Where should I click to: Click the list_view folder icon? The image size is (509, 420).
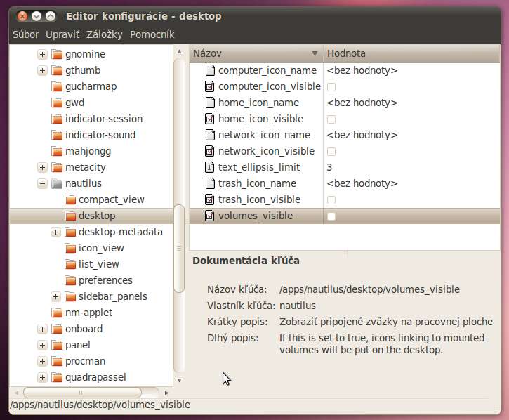[70, 264]
